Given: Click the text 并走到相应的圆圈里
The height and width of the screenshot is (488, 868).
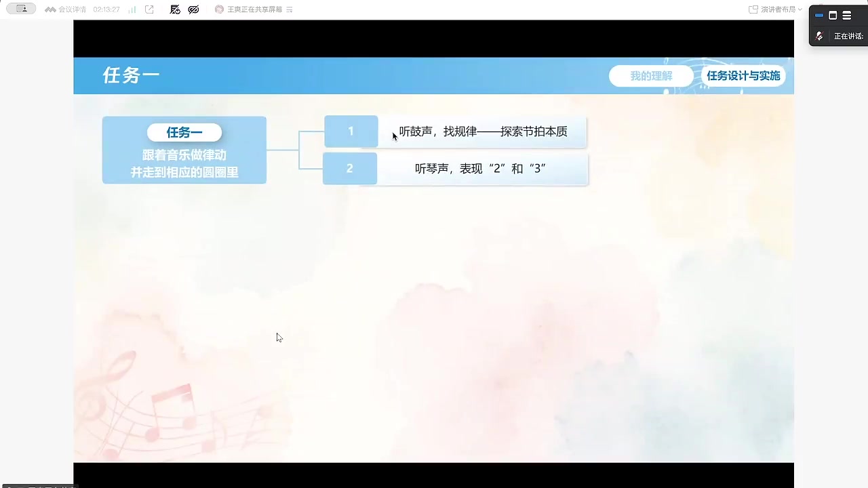Looking at the screenshot, I should 184,172.
